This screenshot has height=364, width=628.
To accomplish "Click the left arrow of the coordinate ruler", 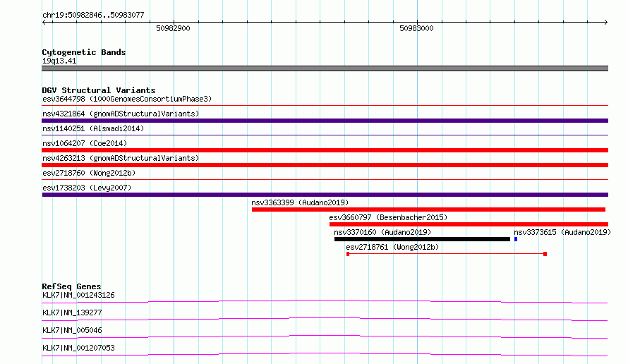I will 44,22.
